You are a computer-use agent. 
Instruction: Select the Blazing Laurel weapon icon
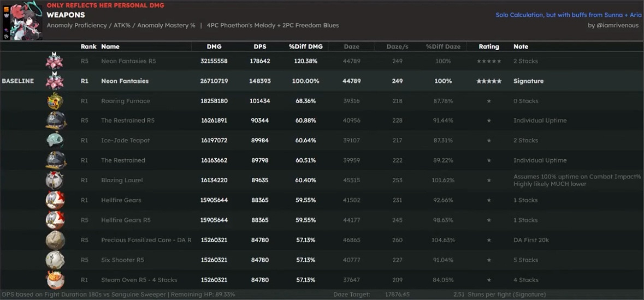[x=55, y=180]
